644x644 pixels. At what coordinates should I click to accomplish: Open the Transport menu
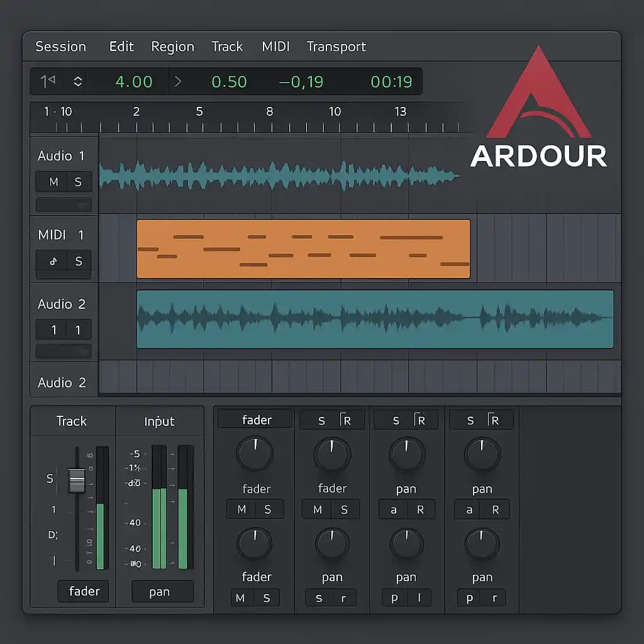336,47
